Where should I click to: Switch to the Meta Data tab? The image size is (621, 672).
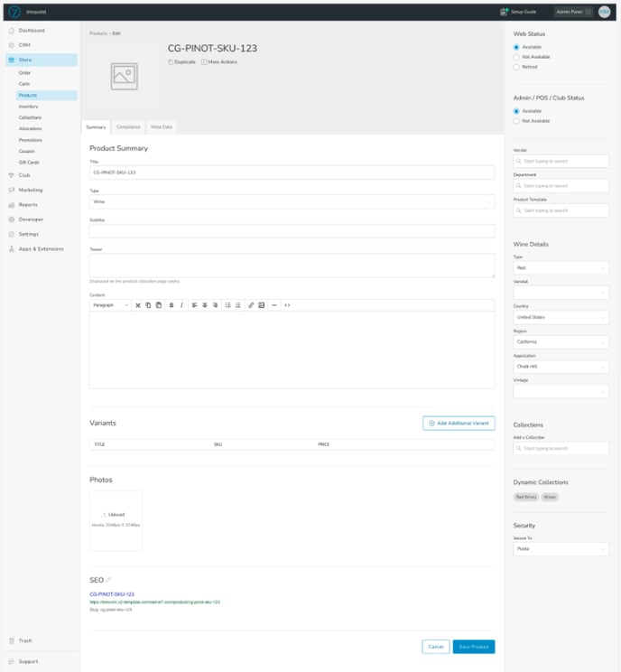pyautogui.click(x=162, y=127)
